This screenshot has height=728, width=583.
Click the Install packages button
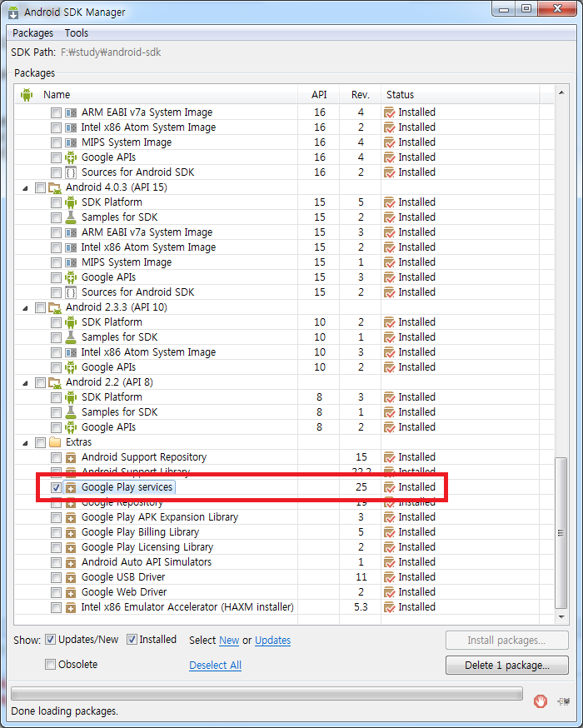[x=507, y=641]
